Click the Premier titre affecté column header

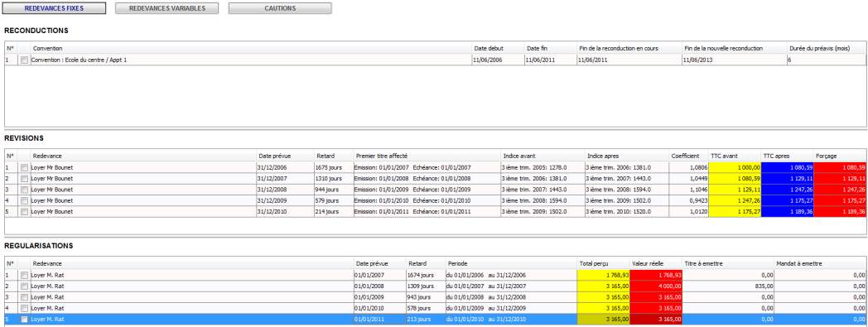pyautogui.click(x=427, y=156)
